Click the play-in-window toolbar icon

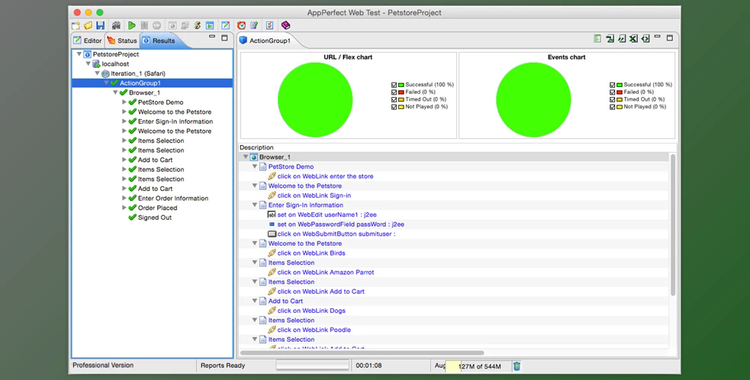[x=210, y=25]
